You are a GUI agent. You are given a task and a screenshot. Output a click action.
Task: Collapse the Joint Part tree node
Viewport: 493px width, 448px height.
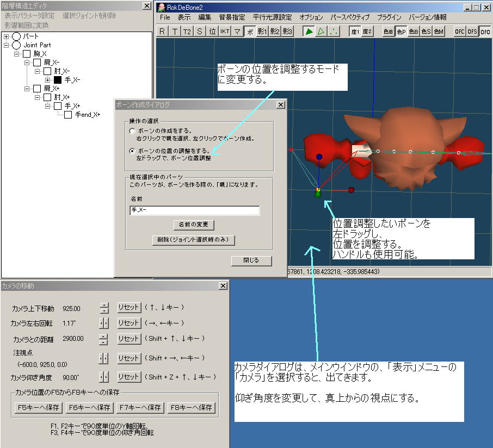tap(6, 45)
